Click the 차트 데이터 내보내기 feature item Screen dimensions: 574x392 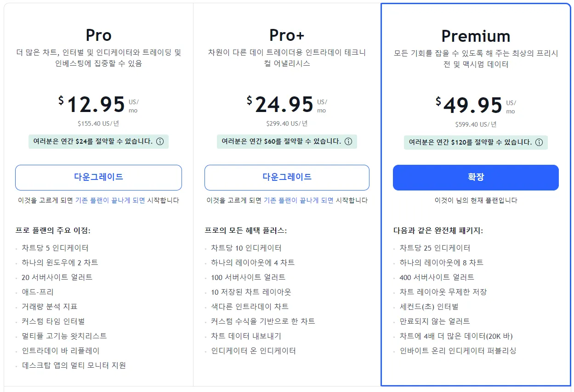coord(246,336)
